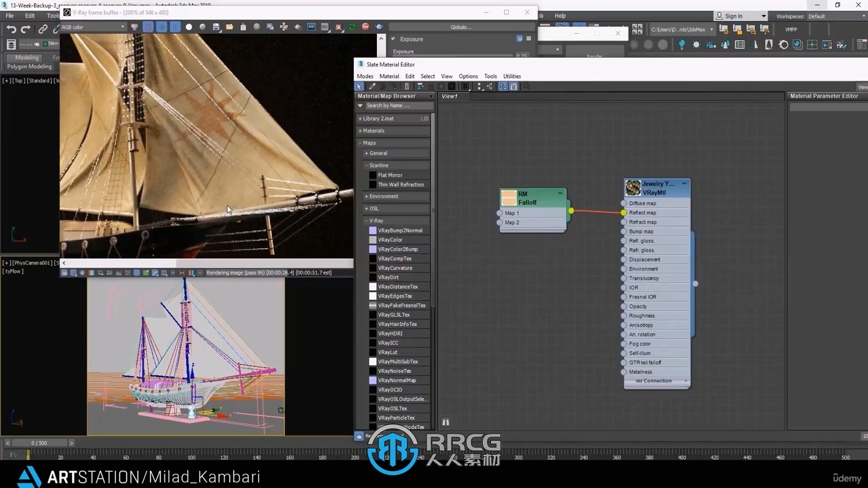
Task: Select VRayNormalMap in browser
Action: 397,380
